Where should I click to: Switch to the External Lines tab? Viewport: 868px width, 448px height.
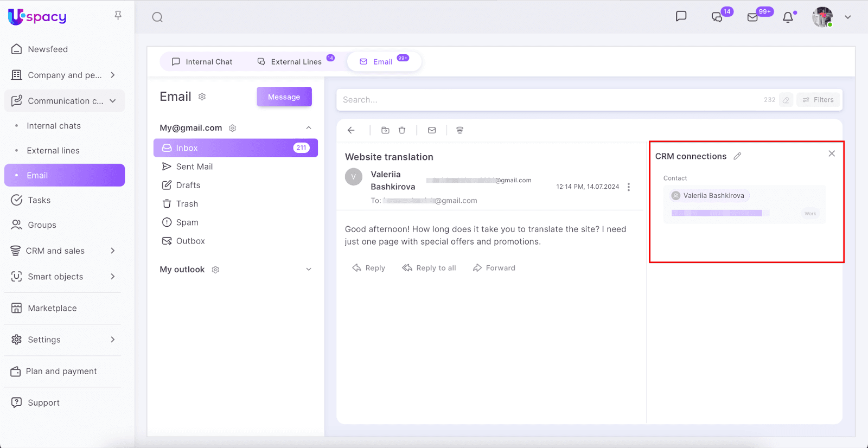tap(290, 62)
